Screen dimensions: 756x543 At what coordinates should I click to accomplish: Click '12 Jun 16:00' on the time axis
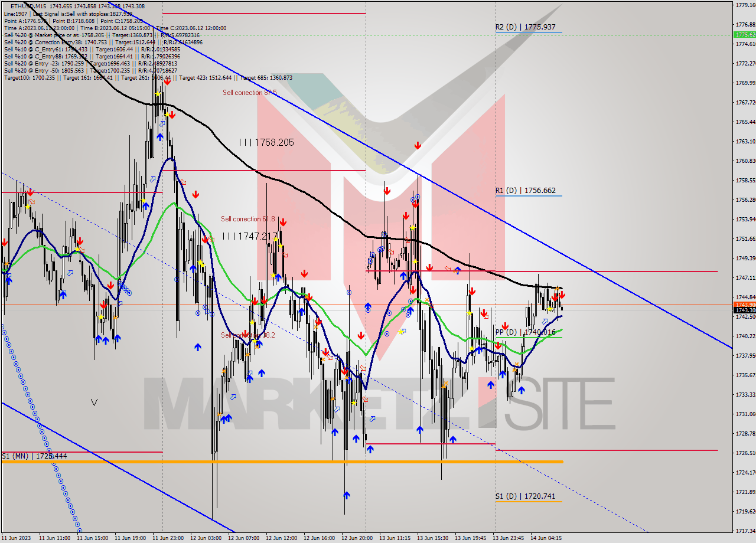pos(319,538)
